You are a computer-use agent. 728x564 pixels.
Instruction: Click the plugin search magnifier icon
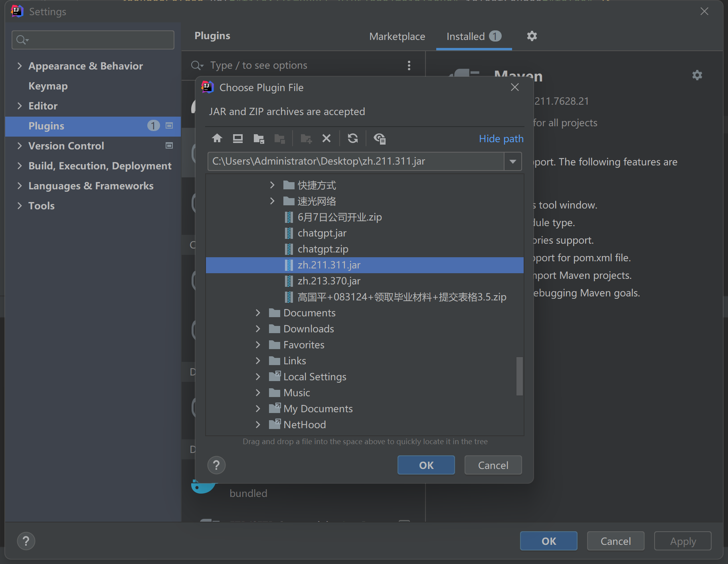(x=197, y=65)
